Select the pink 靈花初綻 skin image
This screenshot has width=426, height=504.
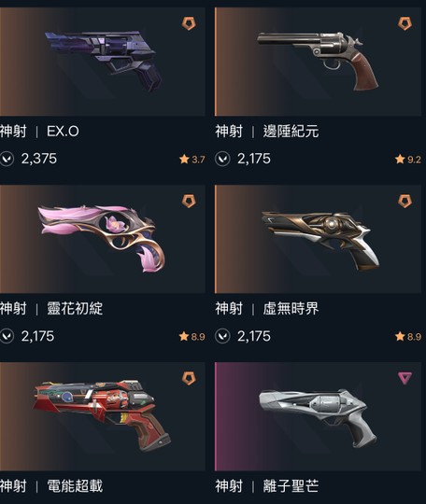click(103, 239)
